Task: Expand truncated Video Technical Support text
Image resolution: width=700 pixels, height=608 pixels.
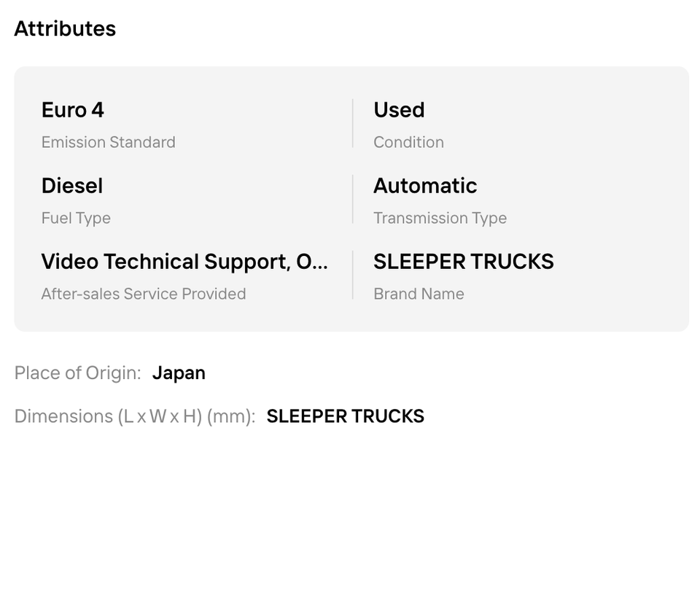Action: [x=184, y=262]
